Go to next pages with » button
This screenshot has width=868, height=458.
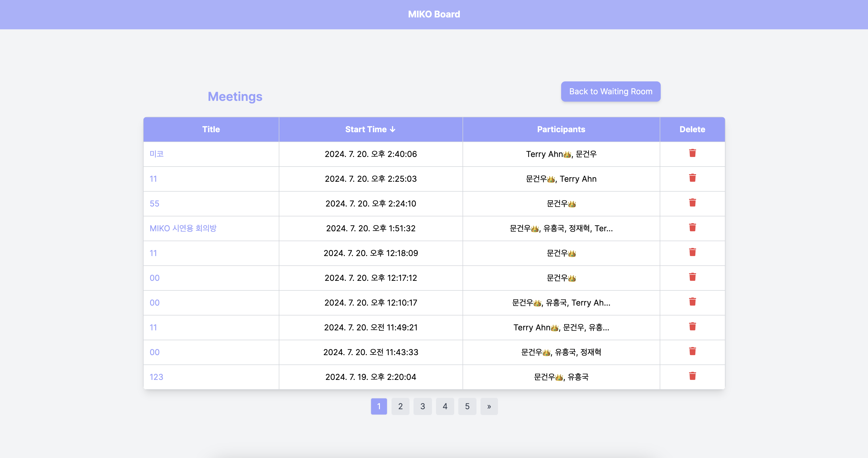click(x=489, y=406)
